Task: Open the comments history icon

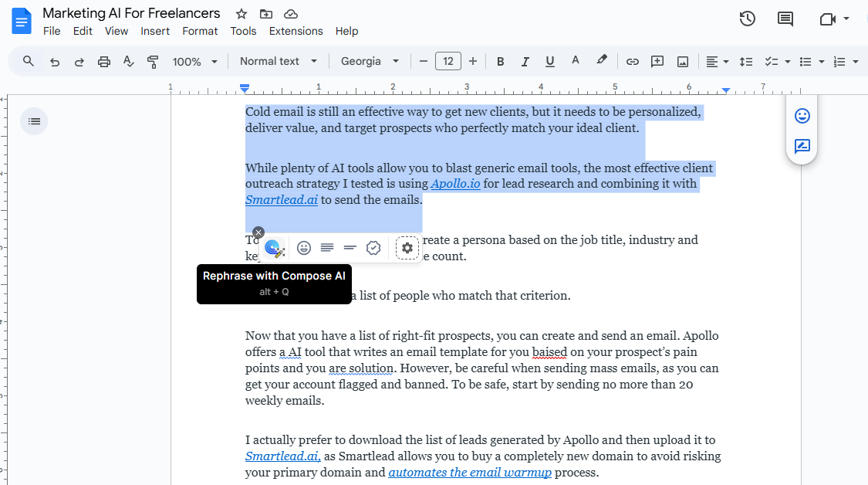Action: click(x=785, y=19)
